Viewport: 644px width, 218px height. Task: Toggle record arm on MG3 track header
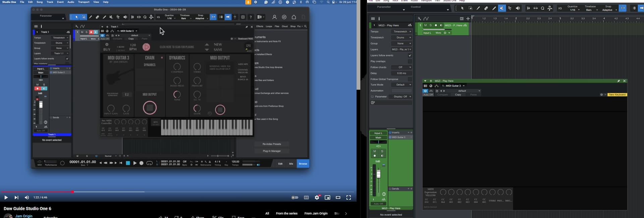tap(436, 25)
